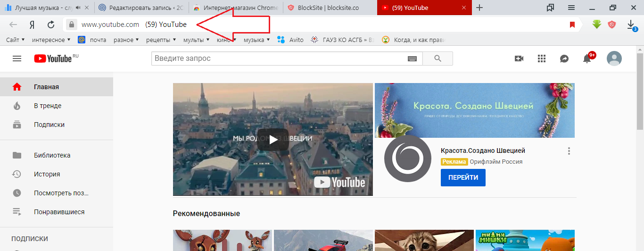Viewport: 644px width, 251px height.
Task: Click the blue ПЕРЕЙТИ button
Action: [463, 177]
